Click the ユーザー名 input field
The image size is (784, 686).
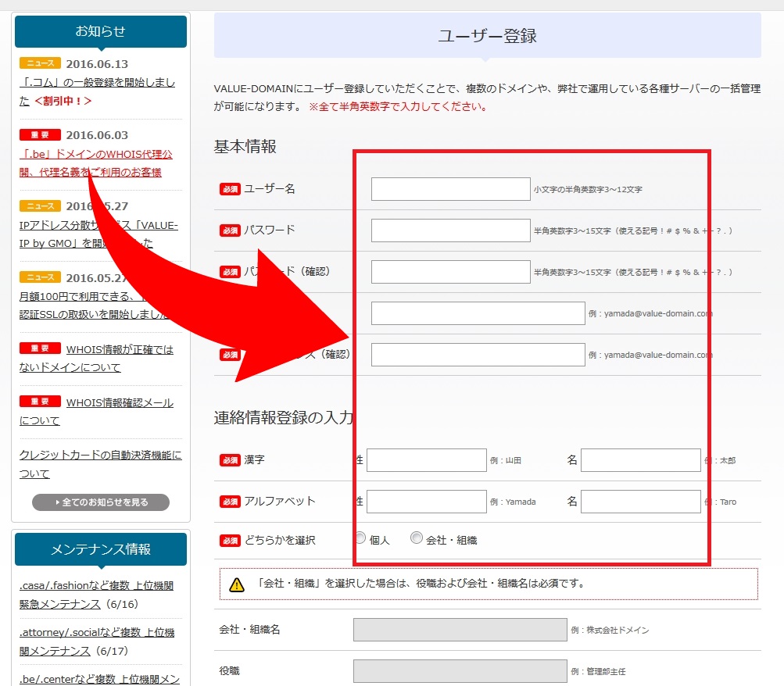[450, 189]
